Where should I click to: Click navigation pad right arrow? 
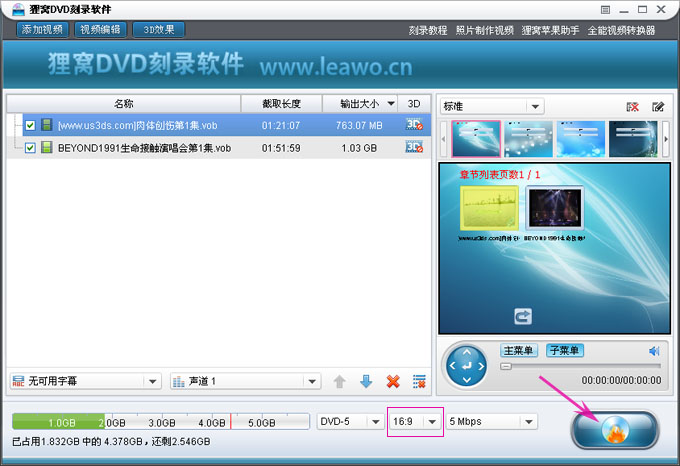tap(481, 366)
